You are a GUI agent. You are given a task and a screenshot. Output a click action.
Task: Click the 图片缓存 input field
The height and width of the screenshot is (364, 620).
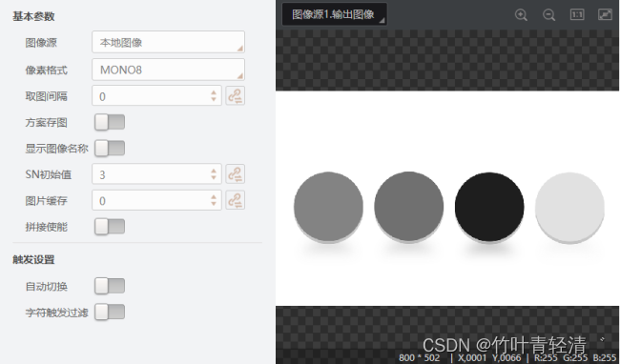click(156, 200)
